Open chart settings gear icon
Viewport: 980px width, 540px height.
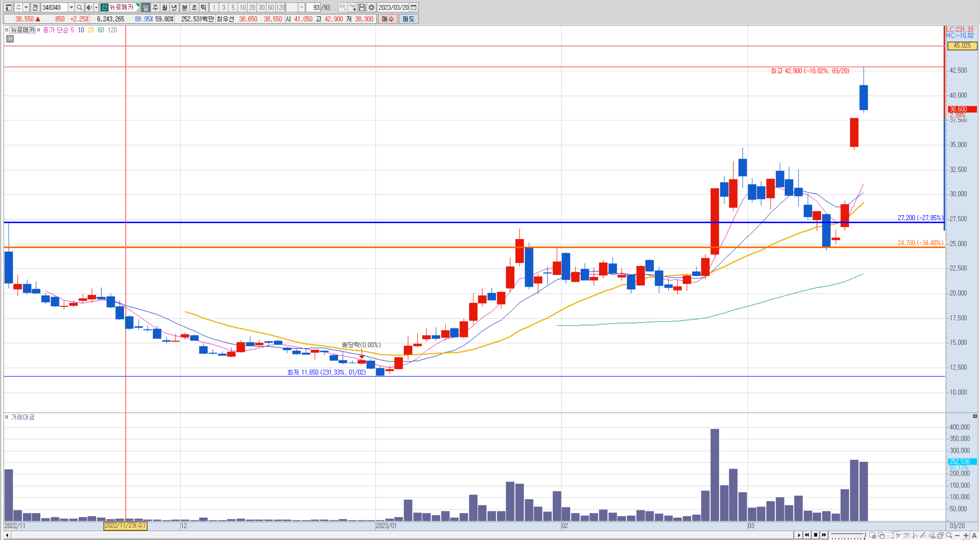tap(371, 8)
